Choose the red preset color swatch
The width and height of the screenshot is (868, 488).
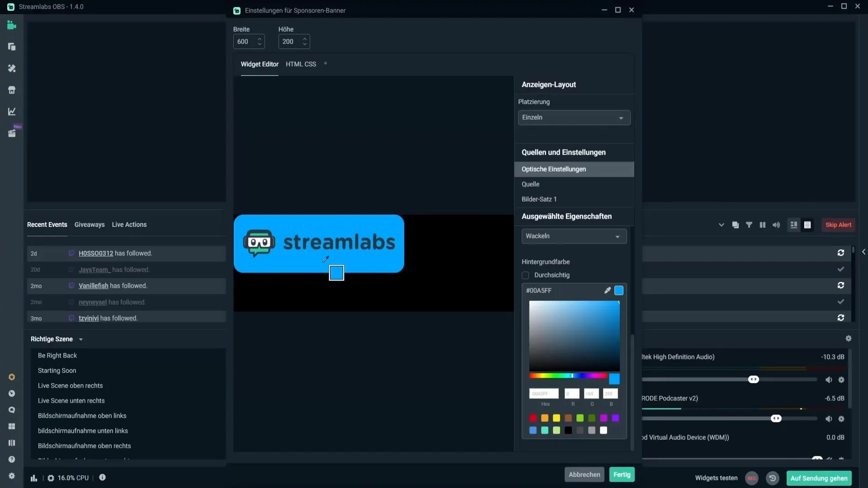[533, 418]
